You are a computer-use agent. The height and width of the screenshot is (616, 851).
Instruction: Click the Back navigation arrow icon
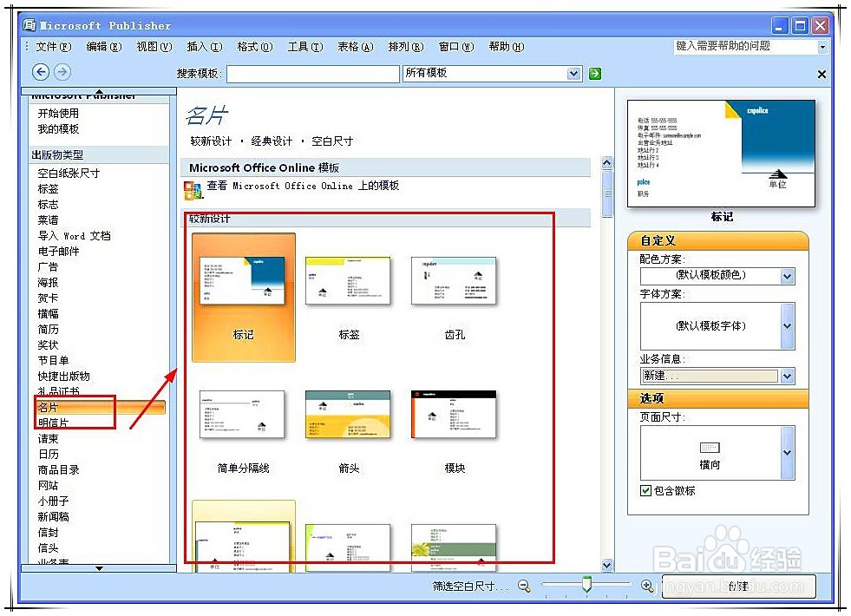(41, 72)
